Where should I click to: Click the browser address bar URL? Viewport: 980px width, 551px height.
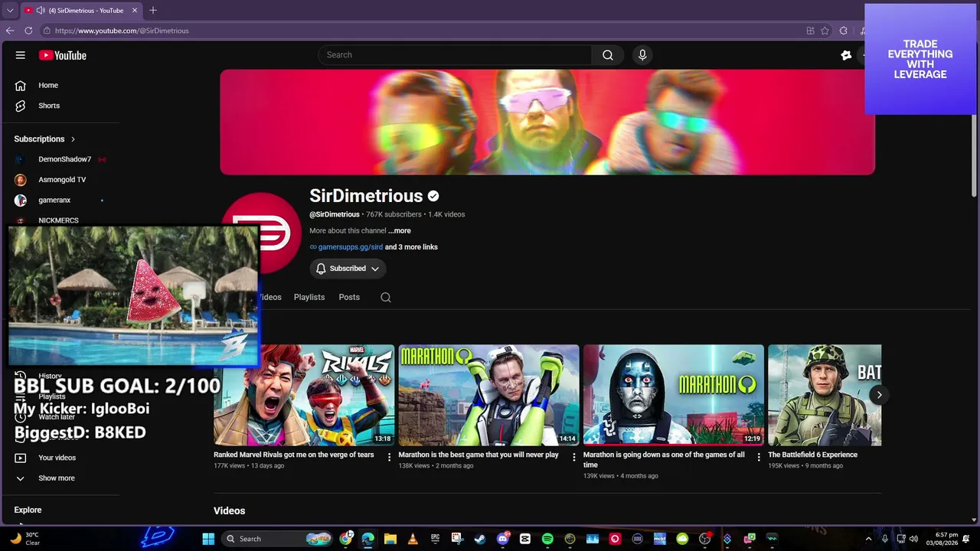pyautogui.click(x=122, y=31)
